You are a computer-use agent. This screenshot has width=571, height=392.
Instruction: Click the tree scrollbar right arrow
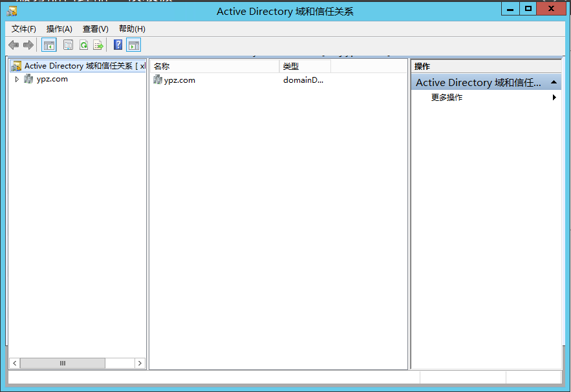(x=140, y=364)
